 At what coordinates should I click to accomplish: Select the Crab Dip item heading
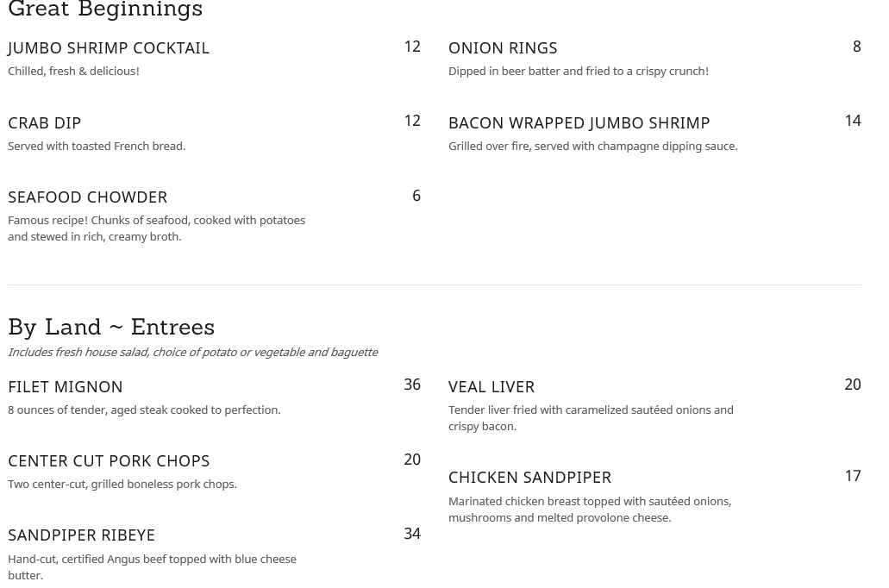point(45,123)
